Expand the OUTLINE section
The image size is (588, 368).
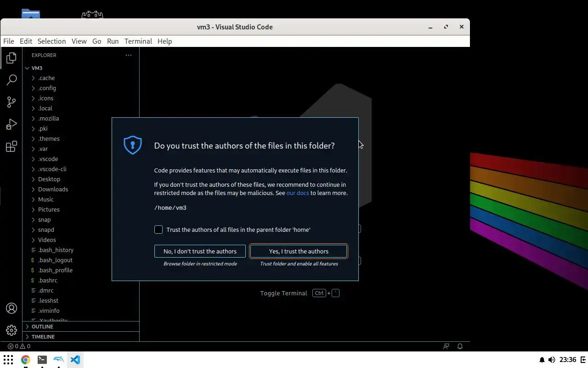coord(81,327)
